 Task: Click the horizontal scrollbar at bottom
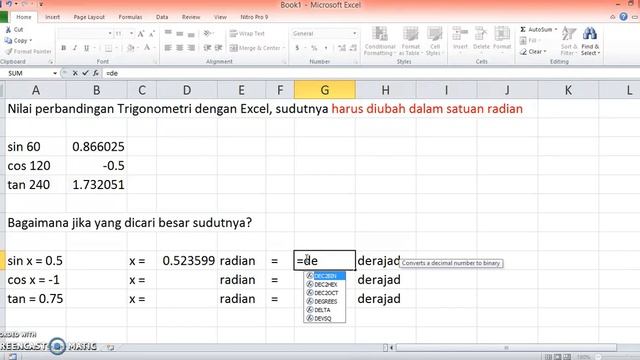pos(506,348)
